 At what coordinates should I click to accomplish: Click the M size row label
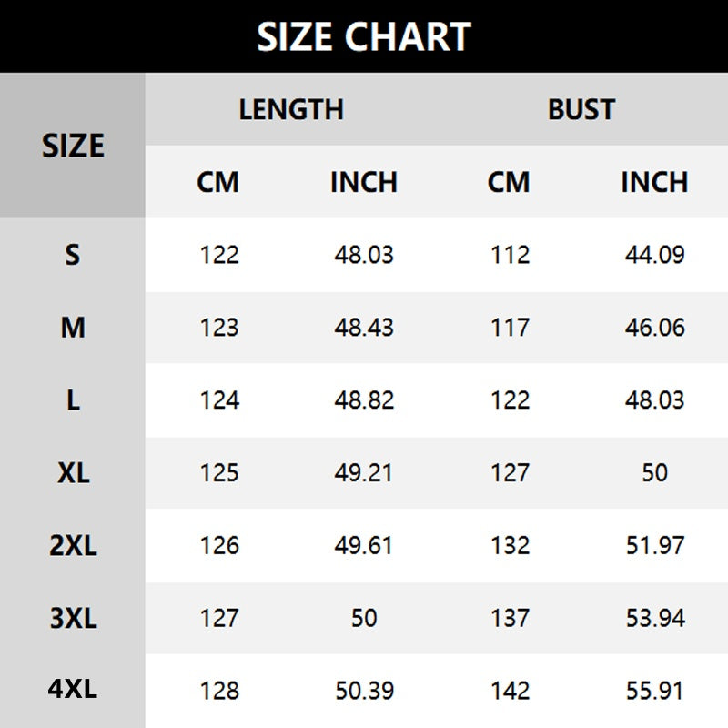pyautogui.click(x=73, y=328)
